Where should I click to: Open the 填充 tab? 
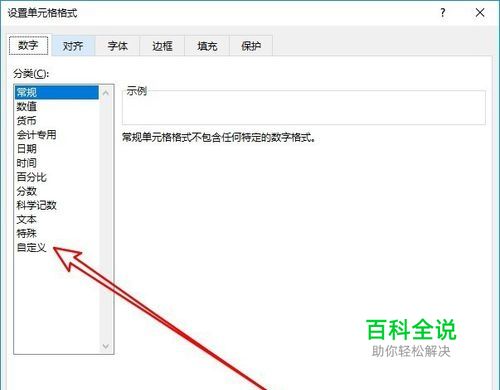[207, 46]
